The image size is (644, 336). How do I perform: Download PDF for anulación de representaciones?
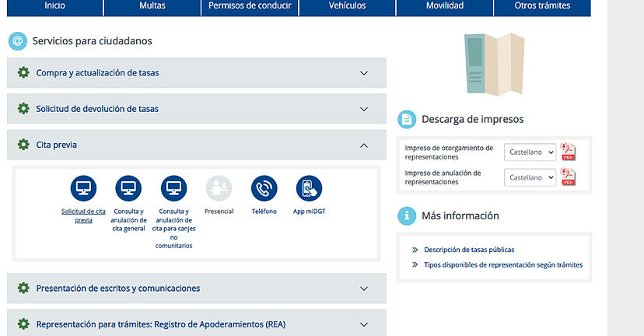569,177
